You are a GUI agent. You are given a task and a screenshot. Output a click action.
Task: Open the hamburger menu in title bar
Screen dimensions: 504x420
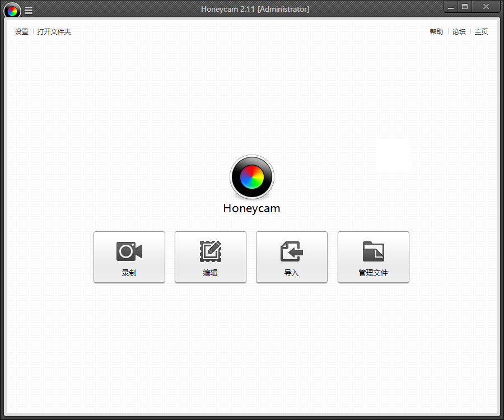pyautogui.click(x=29, y=10)
